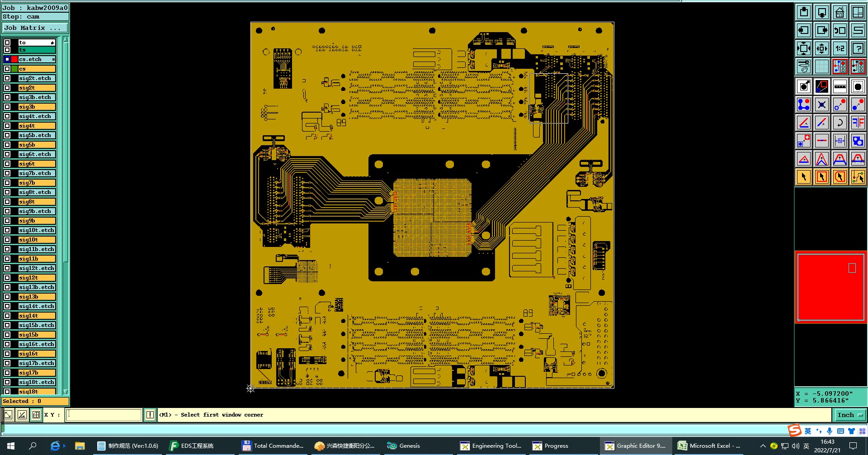868x455 pixels.
Task: Select the sig12t layer name
Action: (37, 278)
